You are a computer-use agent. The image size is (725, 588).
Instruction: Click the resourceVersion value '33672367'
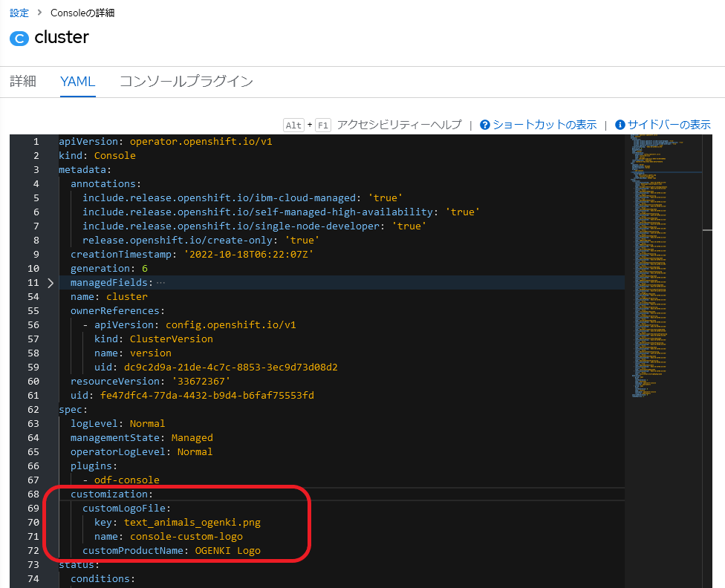[x=201, y=382]
